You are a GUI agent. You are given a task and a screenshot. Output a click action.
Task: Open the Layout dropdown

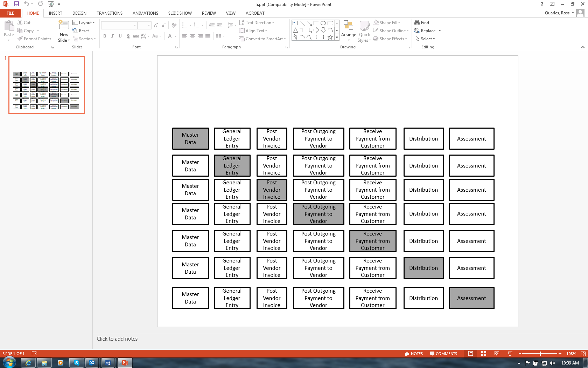tap(84, 22)
